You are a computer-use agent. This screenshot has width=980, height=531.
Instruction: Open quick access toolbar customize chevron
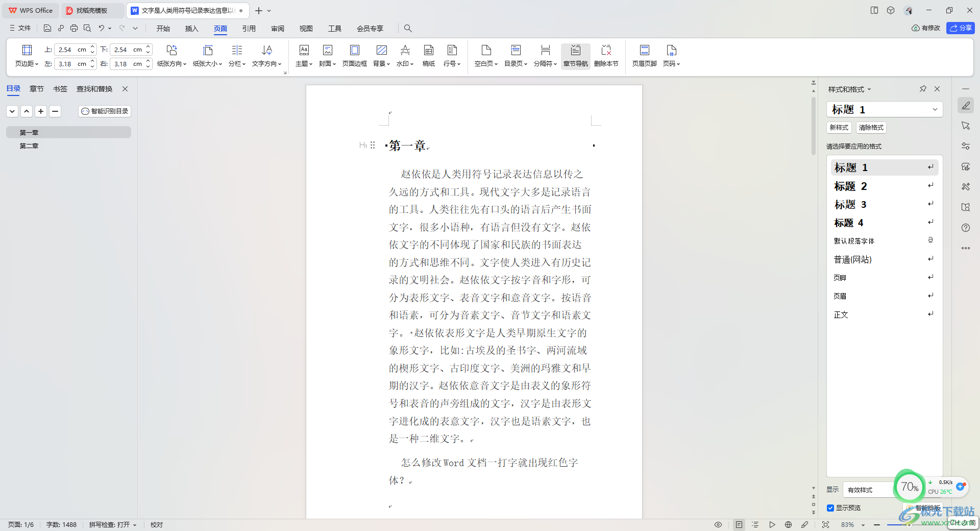point(135,28)
